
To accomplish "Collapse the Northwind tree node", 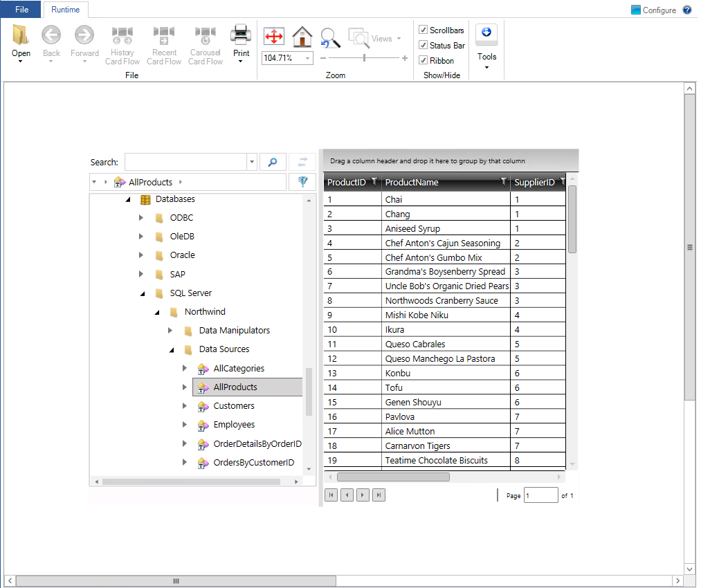I will coord(156,312).
